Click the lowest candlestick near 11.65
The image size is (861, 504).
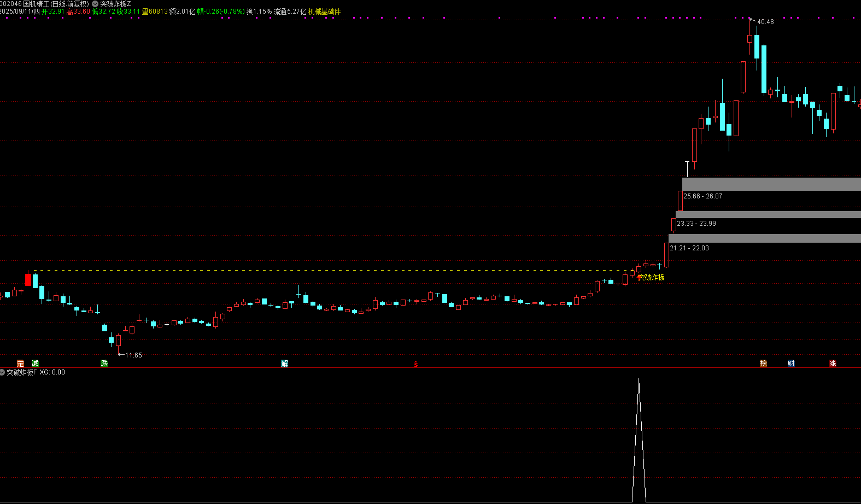click(119, 342)
